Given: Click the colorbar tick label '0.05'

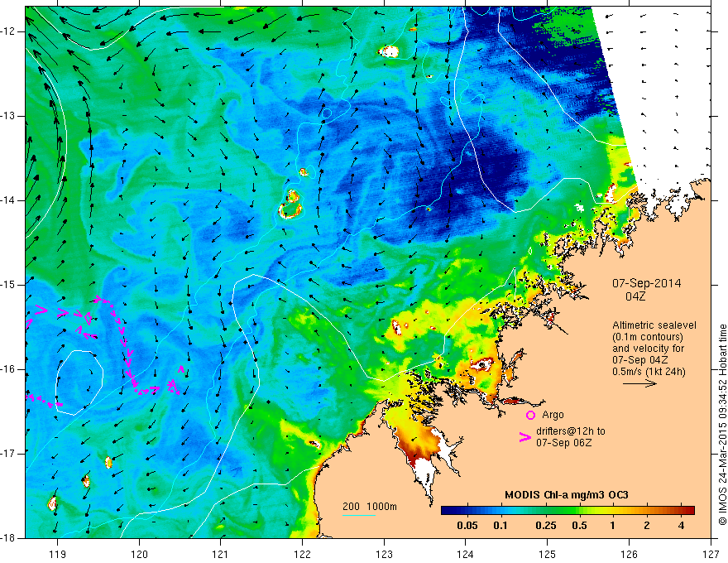Looking at the screenshot, I should 467,526.
